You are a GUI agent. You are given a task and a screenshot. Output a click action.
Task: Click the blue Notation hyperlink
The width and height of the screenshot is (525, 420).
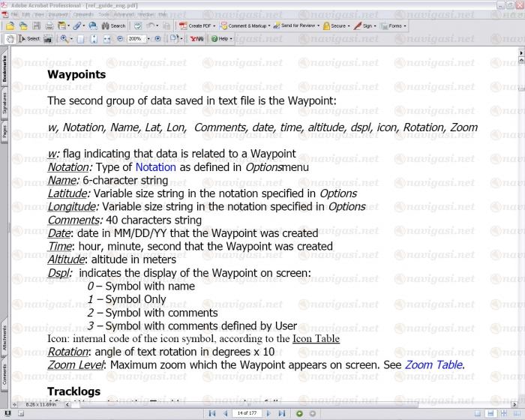[x=155, y=167]
